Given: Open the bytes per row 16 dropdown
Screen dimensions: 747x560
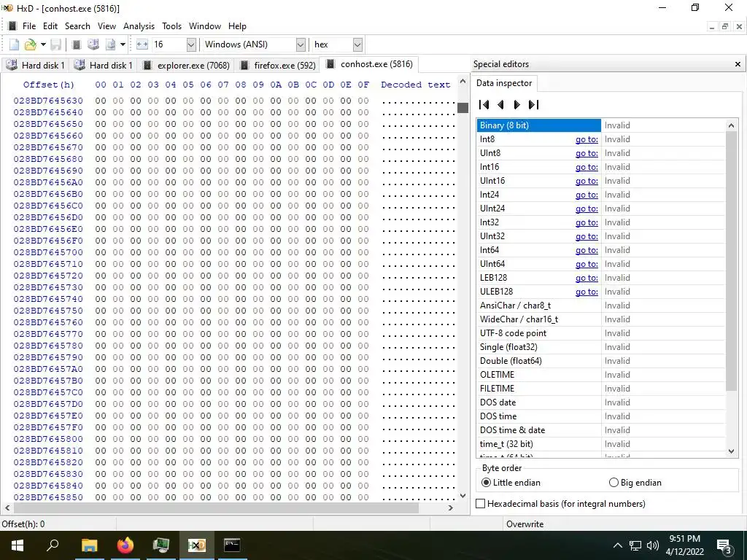Looking at the screenshot, I should tap(191, 44).
